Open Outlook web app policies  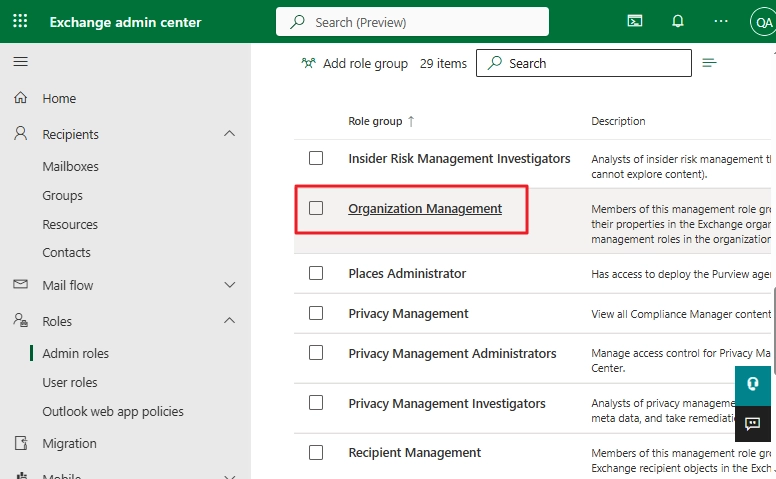[113, 412]
